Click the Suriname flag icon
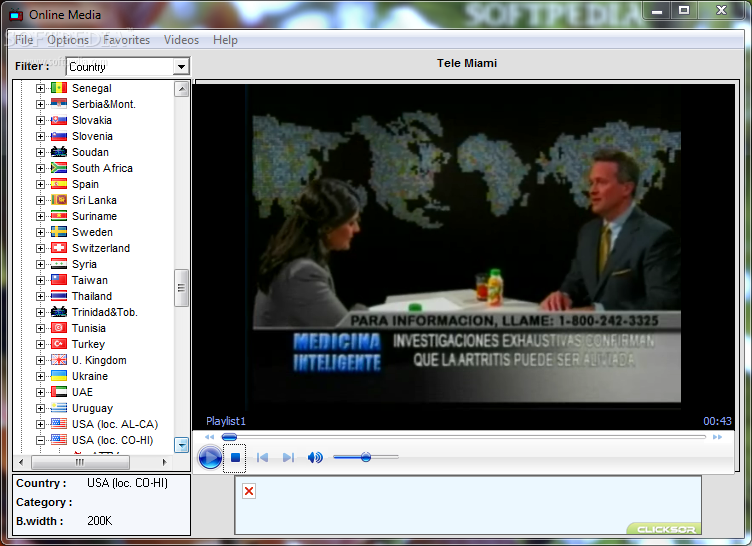This screenshot has width=752, height=546. 59,216
